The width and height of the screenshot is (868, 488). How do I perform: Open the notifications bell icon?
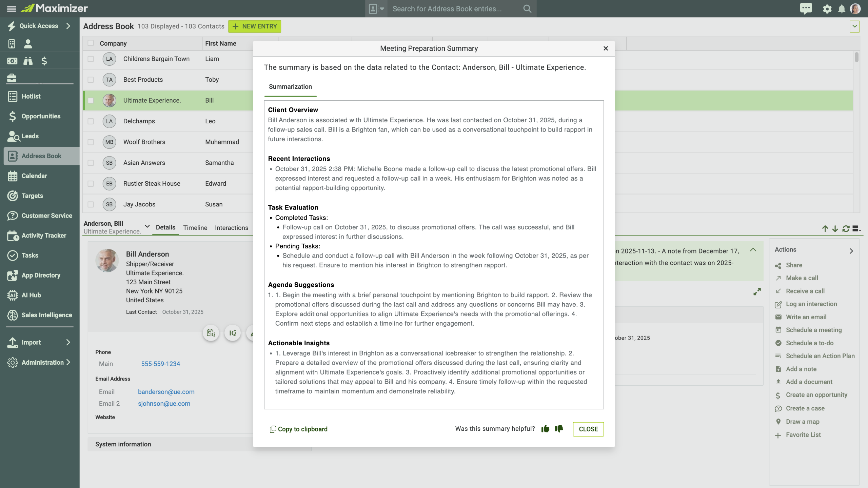pyautogui.click(x=842, y=9)
